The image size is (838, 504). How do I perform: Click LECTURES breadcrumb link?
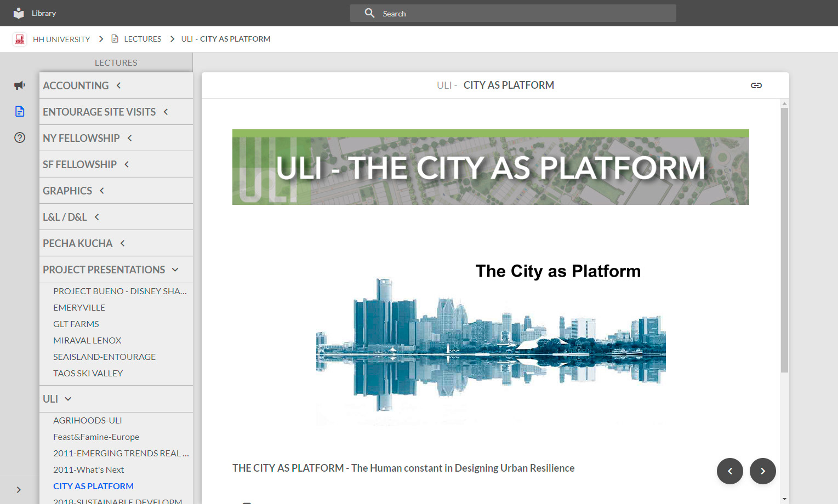coord(142,39)
